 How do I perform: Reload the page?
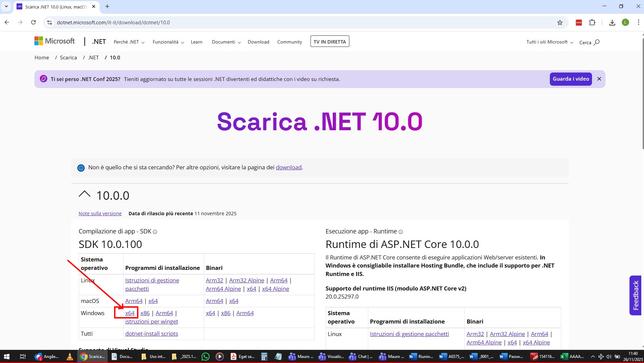pyautogui.click(x=33, y=23)
